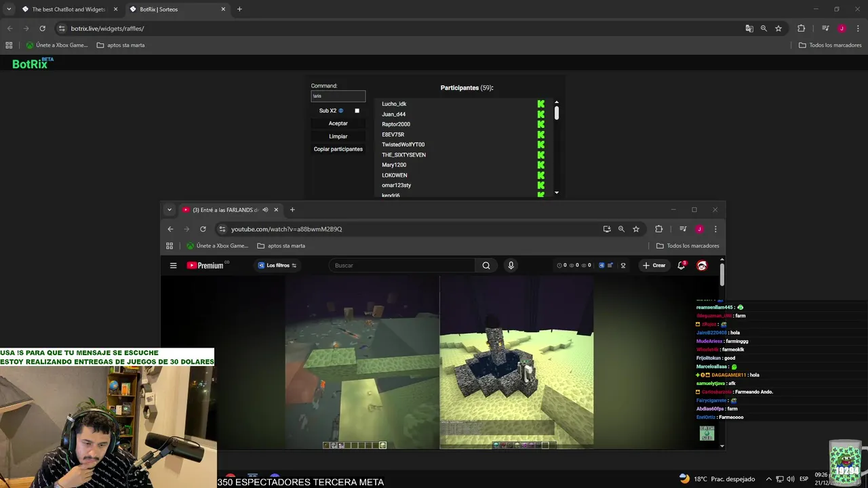Open Únete a Xbox Game bookmark in BotRix window
868x488 pixels.
coord(57,45)
